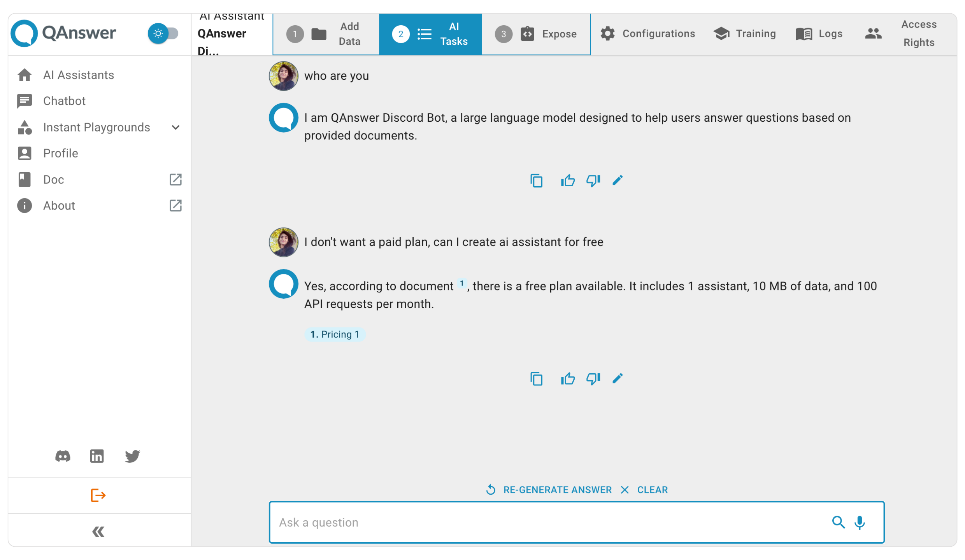The image size is (965, 560).
Task: Select the AI Tasks tab
Action: point(430,34)
